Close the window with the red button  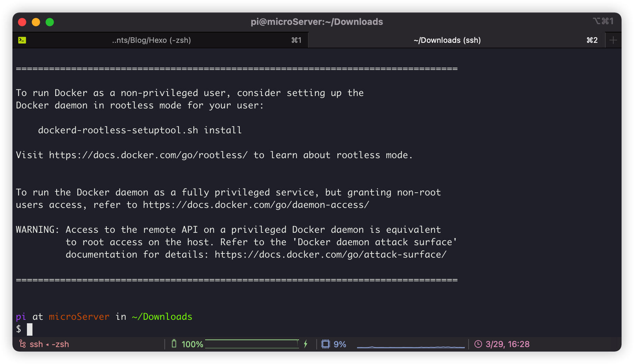(22, 22)
